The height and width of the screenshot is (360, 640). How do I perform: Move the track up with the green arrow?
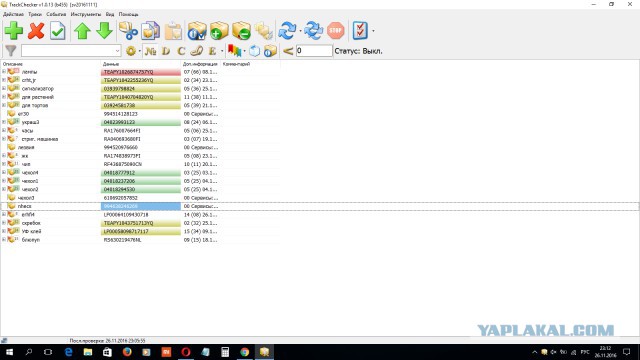pyautogui.click(x=82, y=31)
